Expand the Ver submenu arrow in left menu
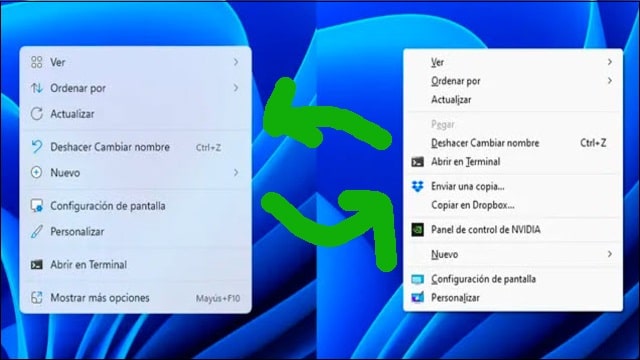The image size is (640, 360). click(x=236, y=62)
